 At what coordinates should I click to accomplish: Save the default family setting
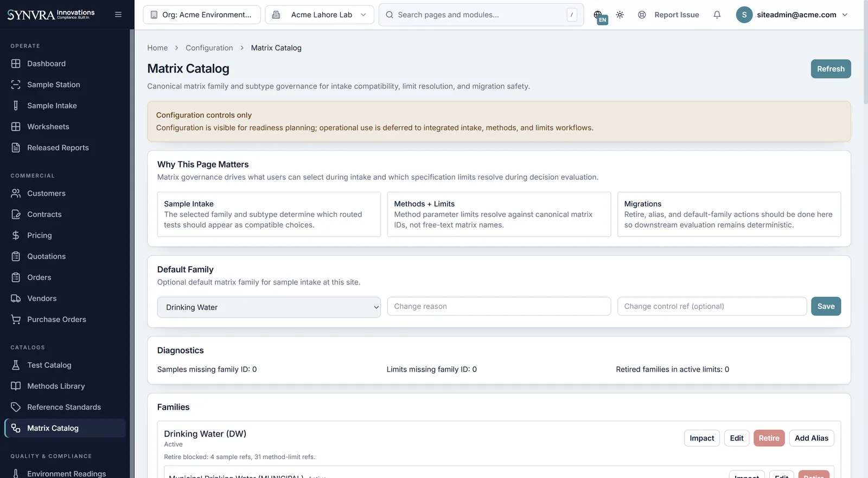coord(826,306)
